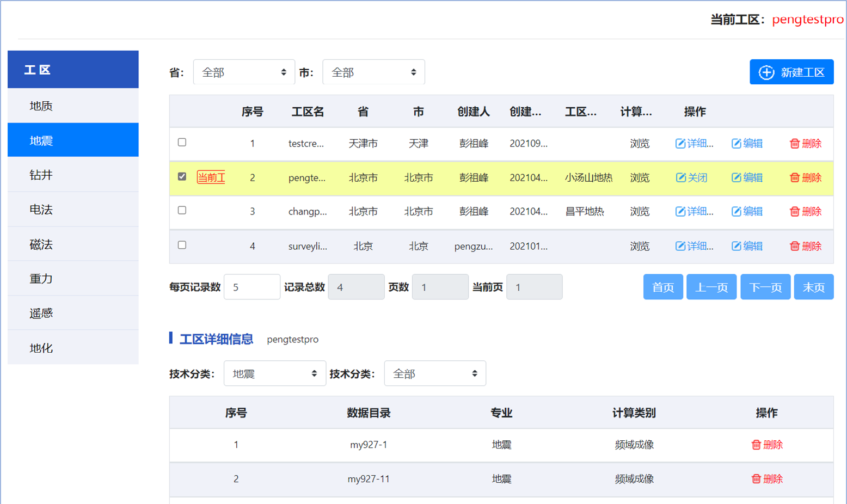Click my927-1 data directory cell
Viewport: 847px width, 504px height.
coord(369,445)
